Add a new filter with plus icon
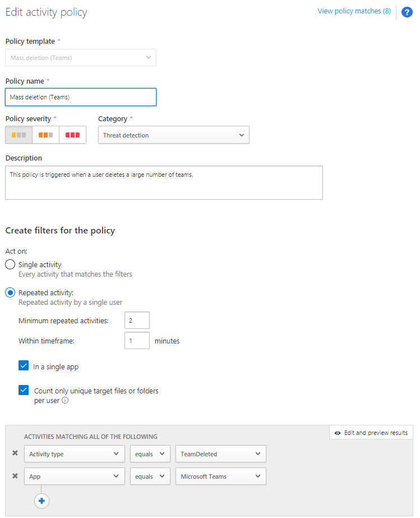The image size is (420, 518). [41, 501]
